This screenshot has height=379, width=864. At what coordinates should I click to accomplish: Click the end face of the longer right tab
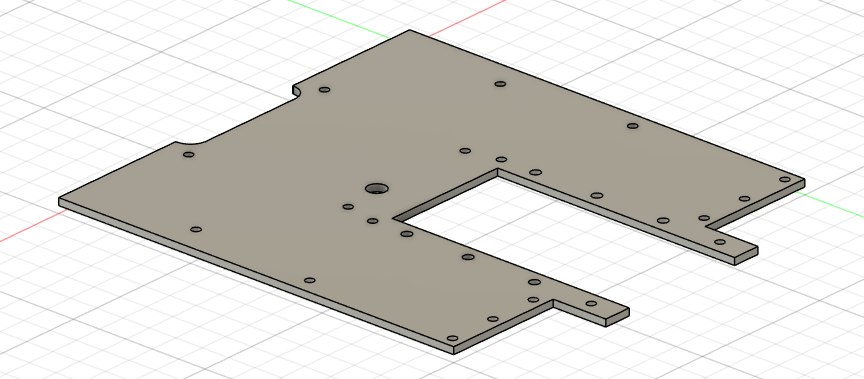746,256
